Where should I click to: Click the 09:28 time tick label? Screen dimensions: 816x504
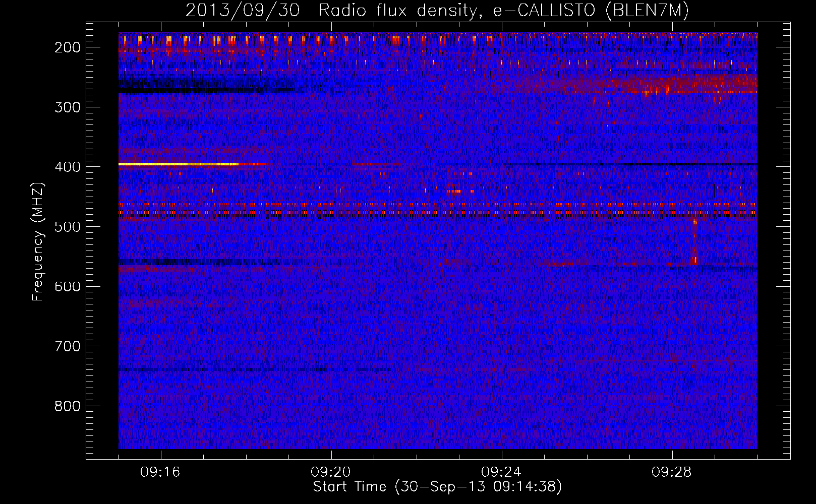point(672,472)
